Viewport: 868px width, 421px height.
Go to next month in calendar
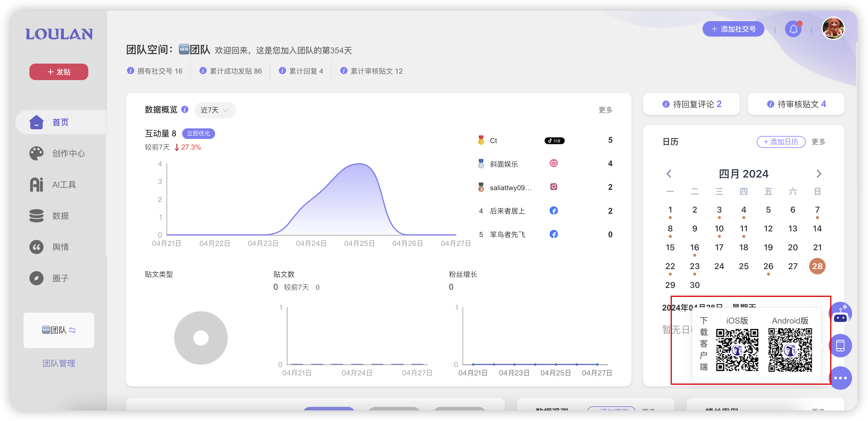pyautogui.click(x=819, y=174)
